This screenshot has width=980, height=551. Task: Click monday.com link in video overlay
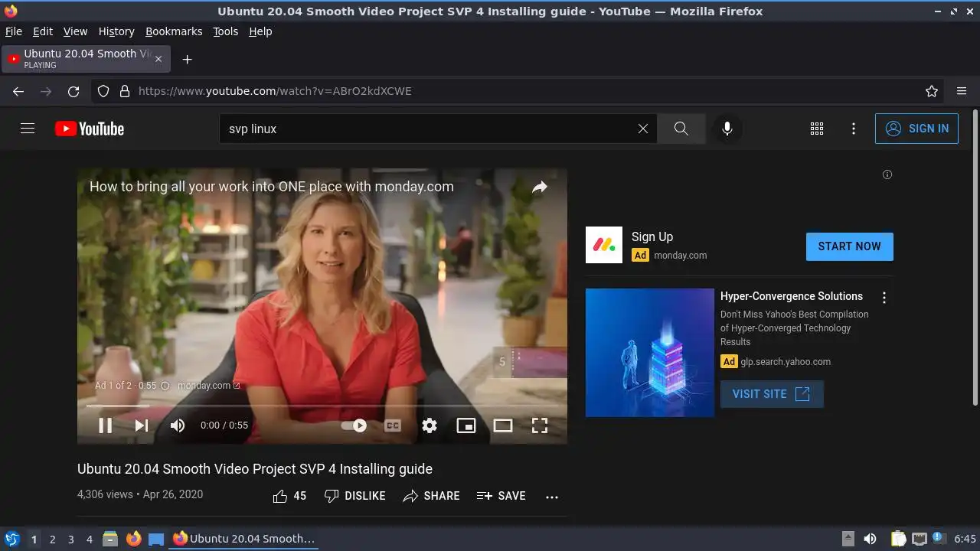click(208, 386)
